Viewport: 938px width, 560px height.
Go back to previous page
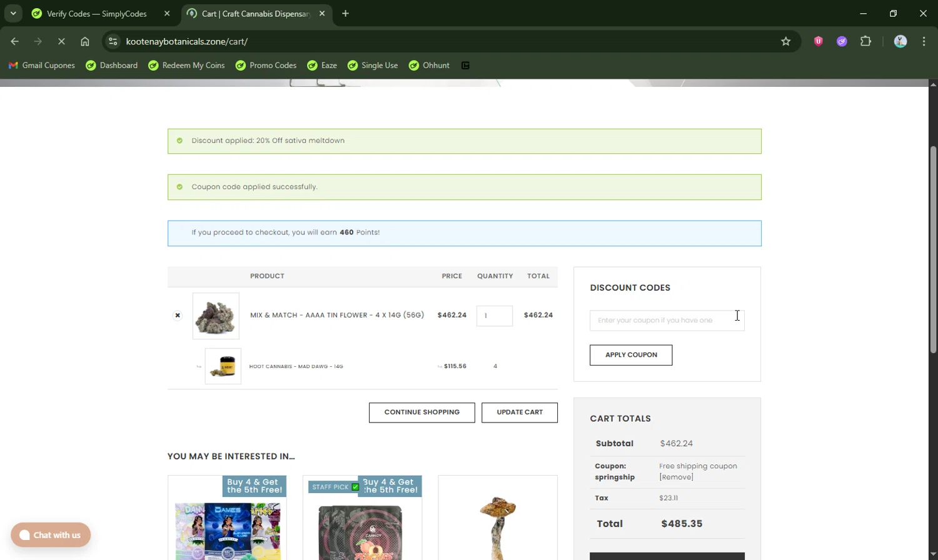[x=15, y=41]
